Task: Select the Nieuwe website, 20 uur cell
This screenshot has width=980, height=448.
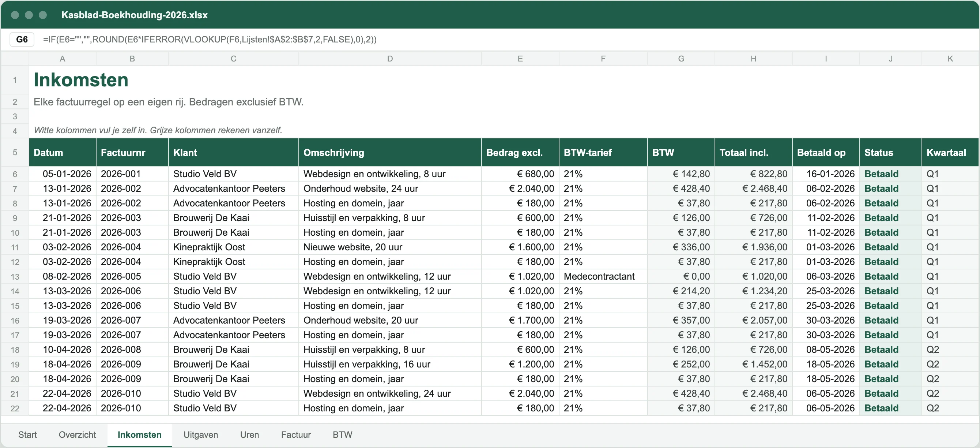Action: 390,247
